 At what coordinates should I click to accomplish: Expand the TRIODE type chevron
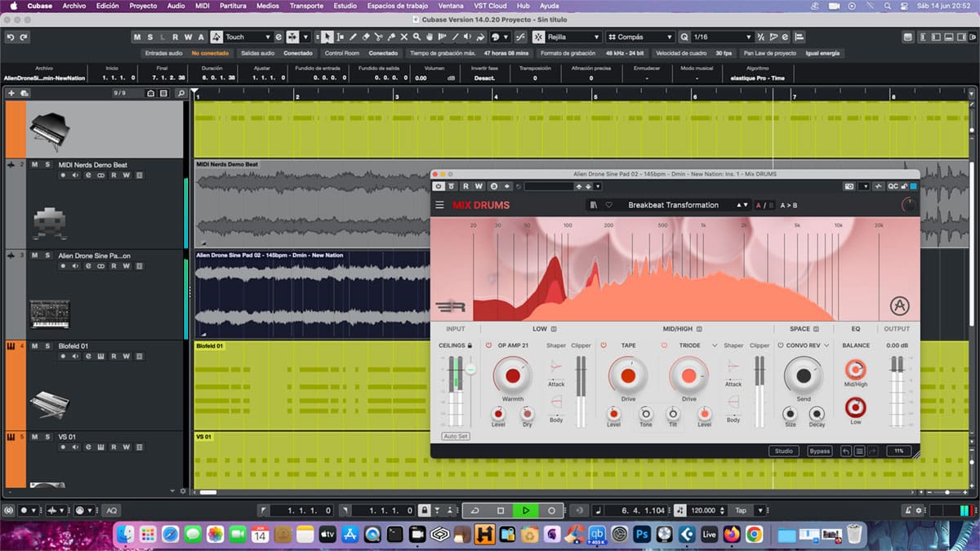[x=715, y=345]
